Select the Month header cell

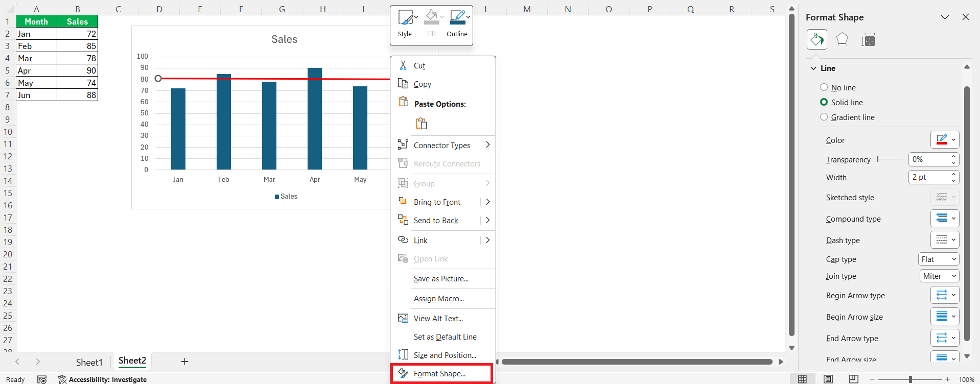(36, 21)
